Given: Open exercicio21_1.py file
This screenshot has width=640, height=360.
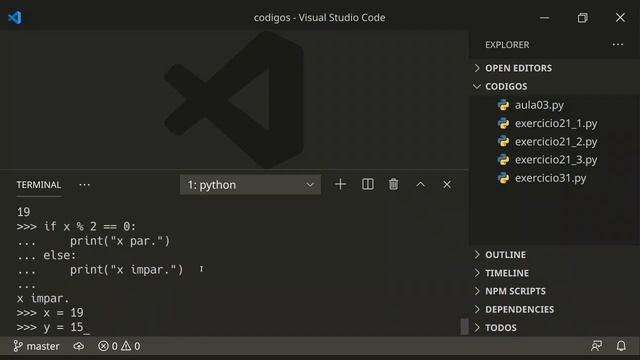Looking at the screenshot, I should (556, 123).
